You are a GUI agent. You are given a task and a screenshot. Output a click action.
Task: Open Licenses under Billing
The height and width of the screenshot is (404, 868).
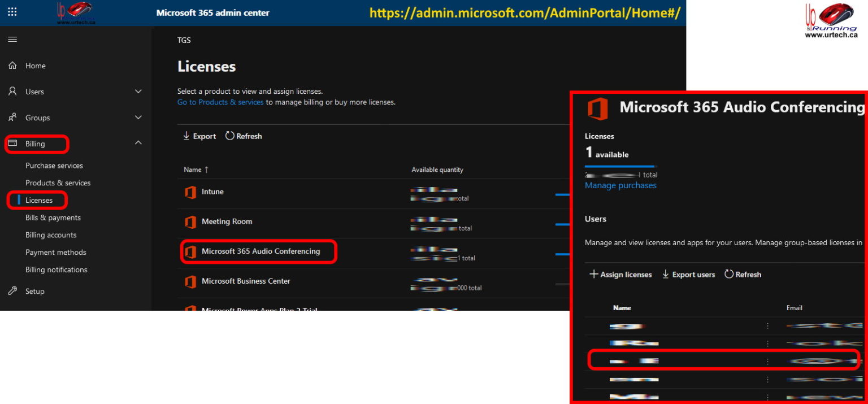point(39,200)
